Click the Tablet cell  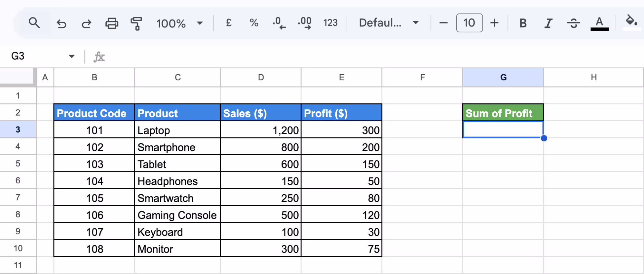click(178, 164)
